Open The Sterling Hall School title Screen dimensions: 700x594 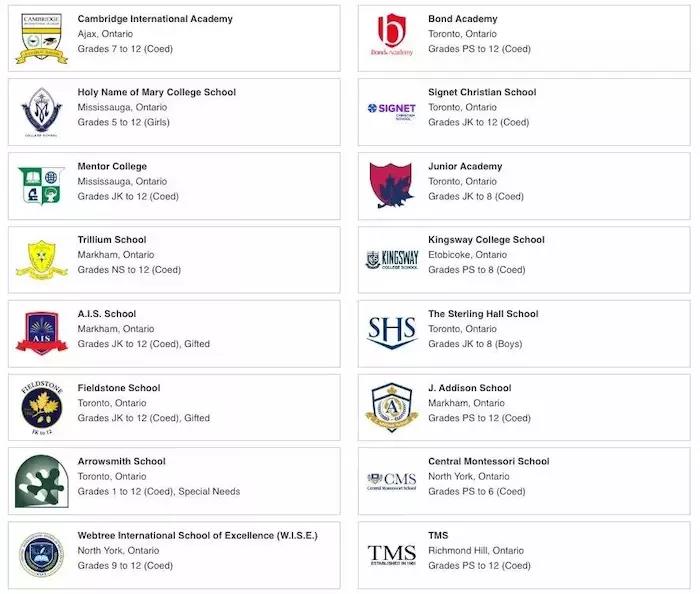click(x=483, y=314)
